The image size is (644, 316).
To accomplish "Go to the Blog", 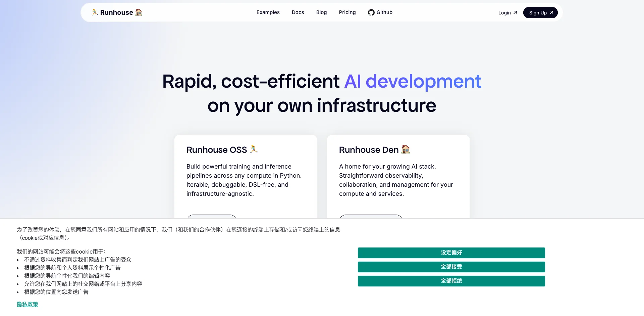I will tap(321, 12).
